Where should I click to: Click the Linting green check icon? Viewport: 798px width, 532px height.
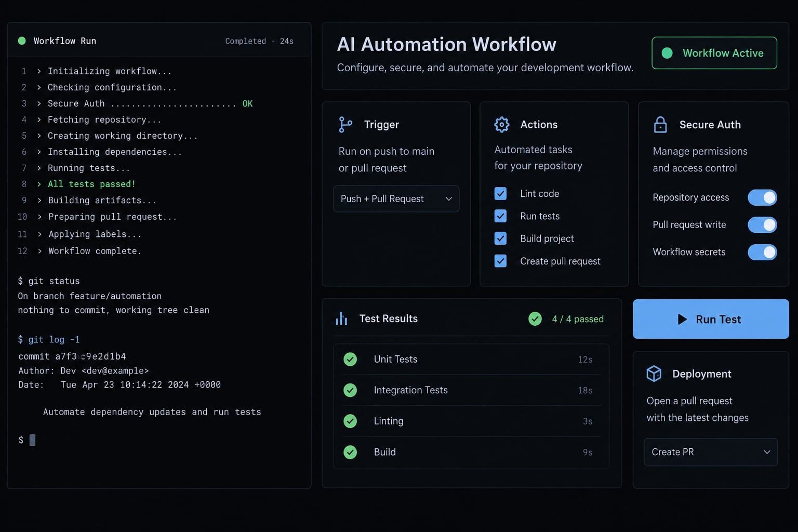point(350,421)
